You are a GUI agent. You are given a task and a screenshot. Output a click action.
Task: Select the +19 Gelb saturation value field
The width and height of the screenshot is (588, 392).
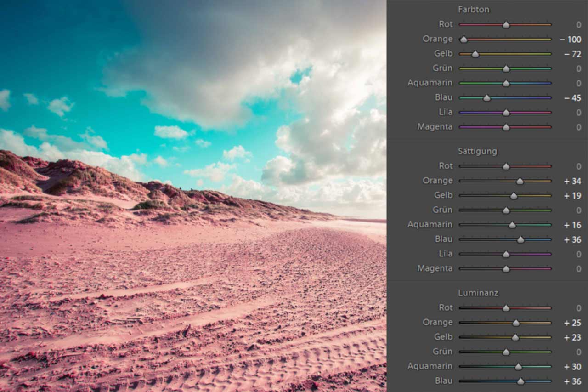[x=572, y=196]
